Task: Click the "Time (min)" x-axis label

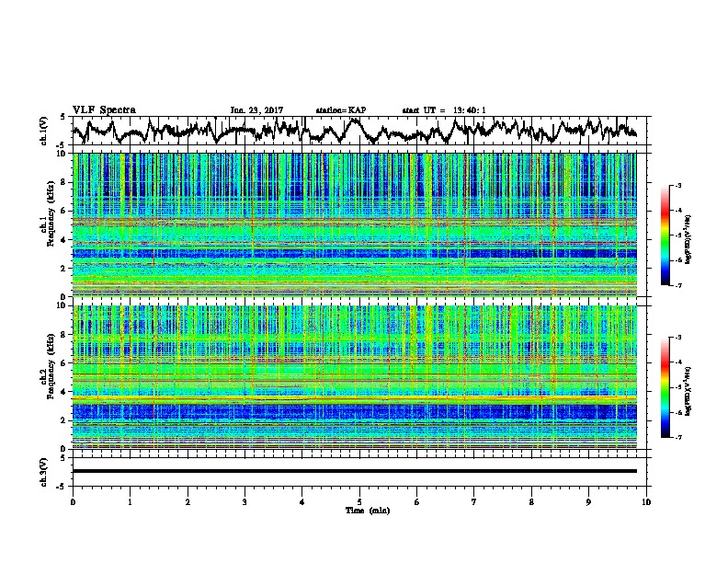Action: 368,511
